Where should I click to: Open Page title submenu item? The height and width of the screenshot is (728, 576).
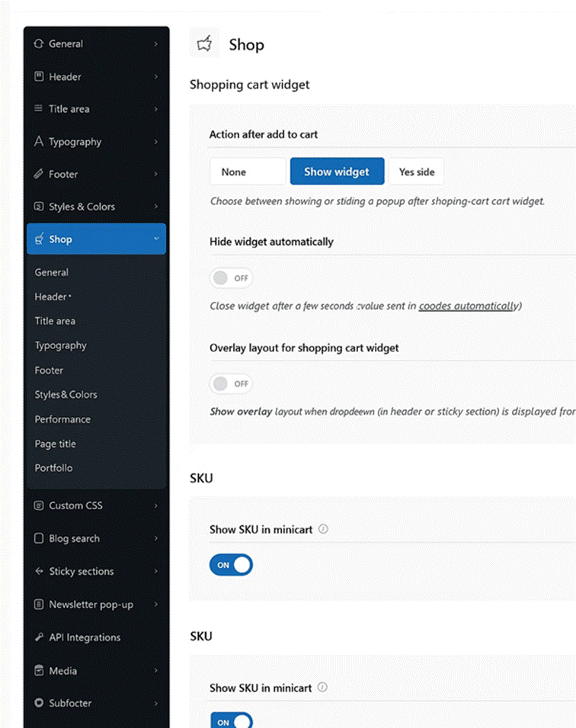(55, 444)
